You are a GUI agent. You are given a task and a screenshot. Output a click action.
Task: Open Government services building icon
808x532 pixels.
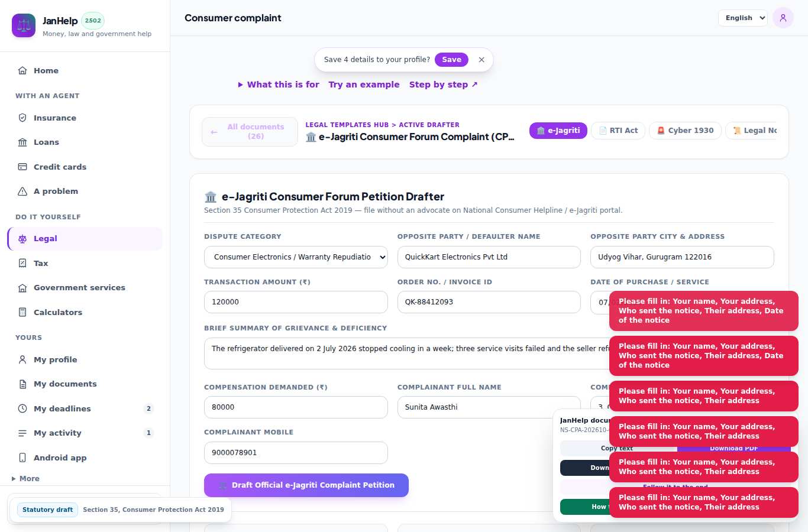(22, 287)
